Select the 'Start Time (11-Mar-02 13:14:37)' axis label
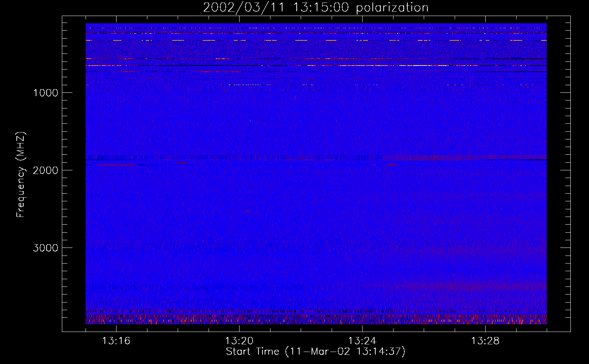Screen dimensions: 589x364 click(316, 352)
